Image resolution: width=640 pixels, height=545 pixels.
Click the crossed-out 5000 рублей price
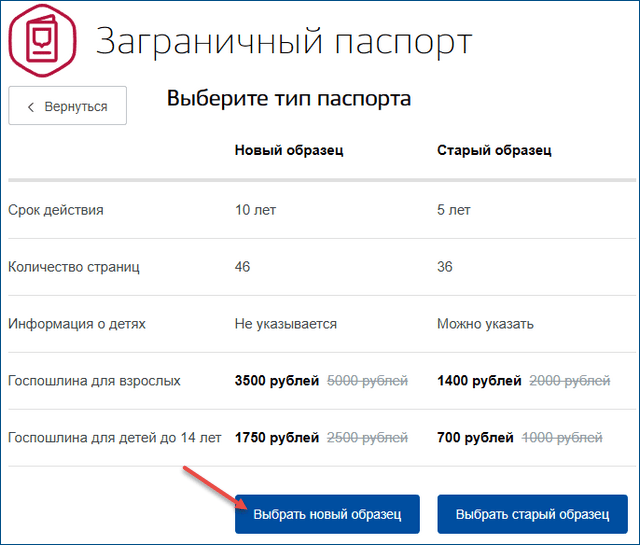tap(367, 380)
